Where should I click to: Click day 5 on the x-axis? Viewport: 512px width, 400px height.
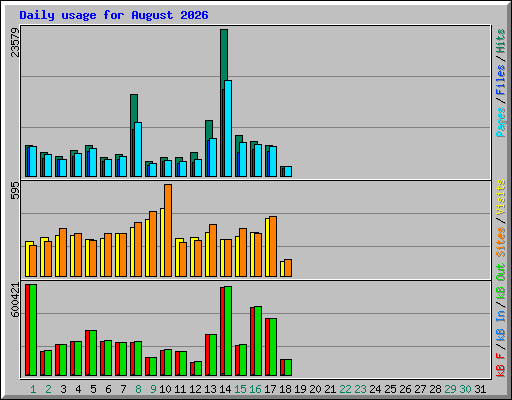[93, 389]
